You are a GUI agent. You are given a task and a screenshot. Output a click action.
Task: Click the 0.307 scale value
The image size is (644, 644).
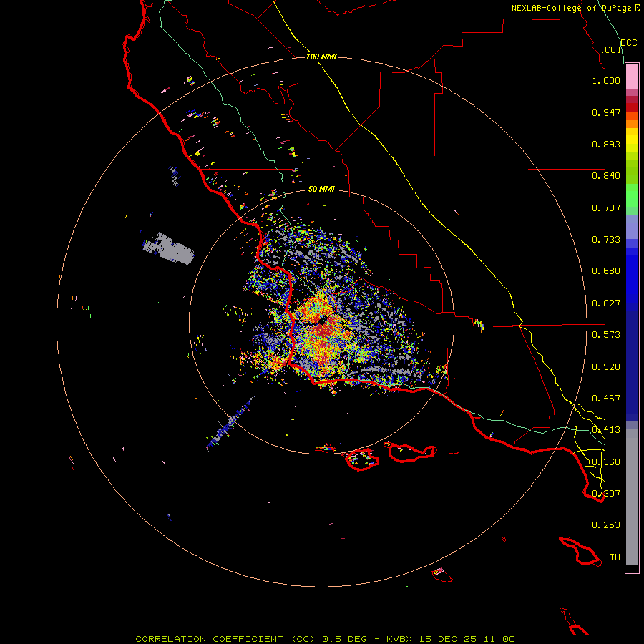606,493
